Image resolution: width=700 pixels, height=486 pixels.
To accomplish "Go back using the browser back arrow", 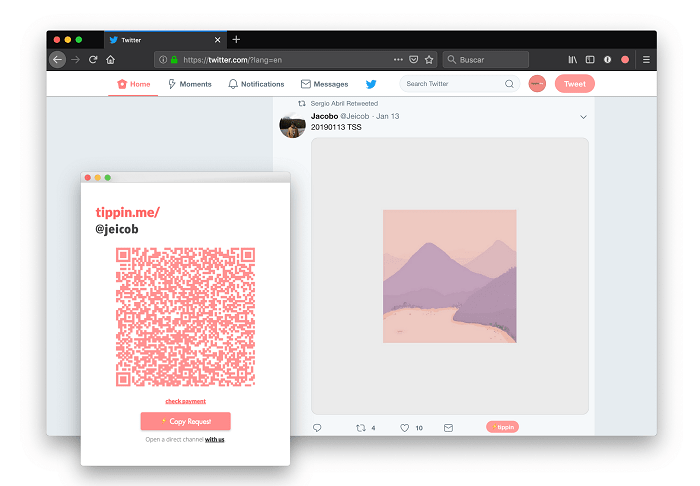I will (58, 59).
